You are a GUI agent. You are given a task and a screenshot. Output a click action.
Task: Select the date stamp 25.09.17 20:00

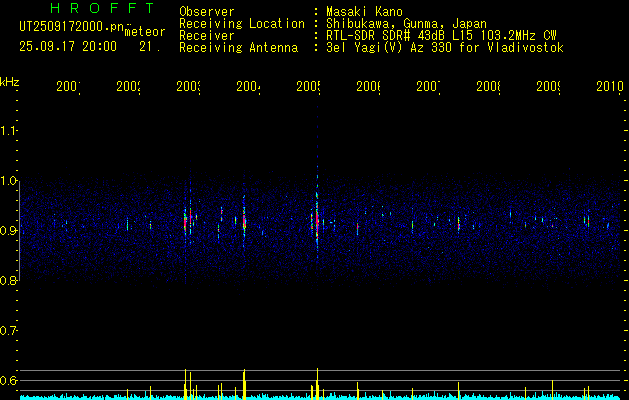tap(68, 47)
